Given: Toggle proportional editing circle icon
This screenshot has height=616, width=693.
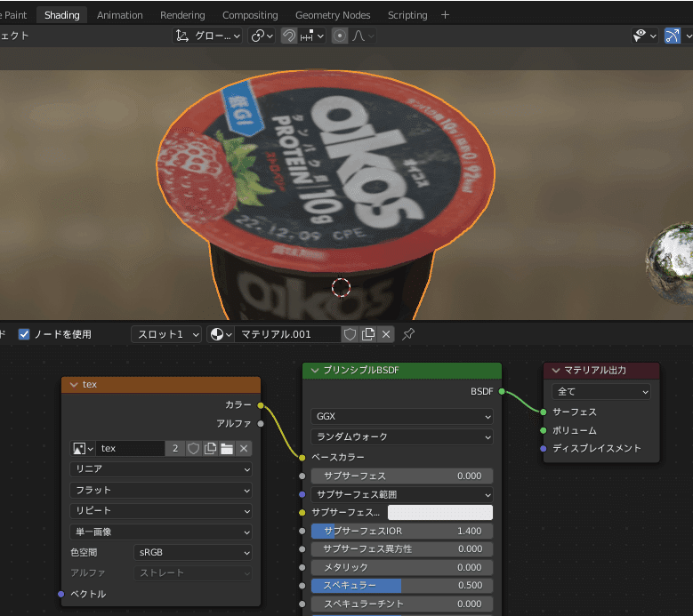Looking at the screenshot, I should coord(340,36).
